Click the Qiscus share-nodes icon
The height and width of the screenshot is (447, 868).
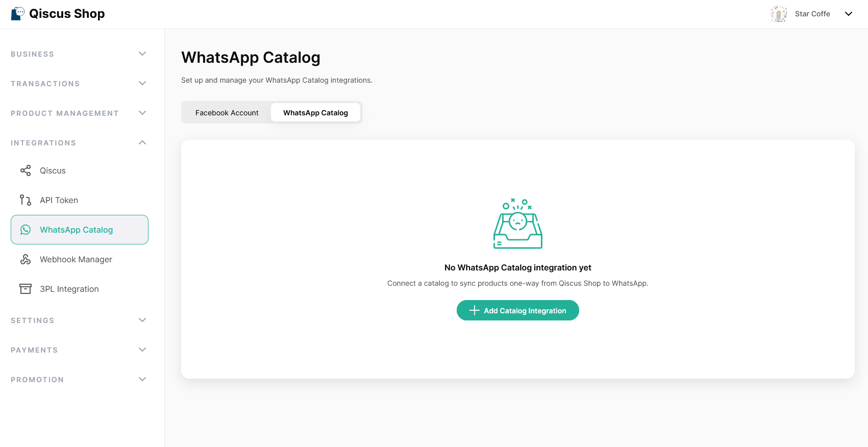[26, 170]
